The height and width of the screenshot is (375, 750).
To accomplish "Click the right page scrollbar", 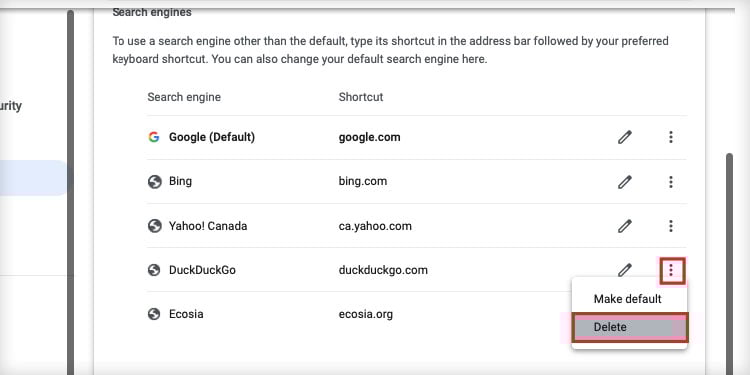I will coord(729,263).
